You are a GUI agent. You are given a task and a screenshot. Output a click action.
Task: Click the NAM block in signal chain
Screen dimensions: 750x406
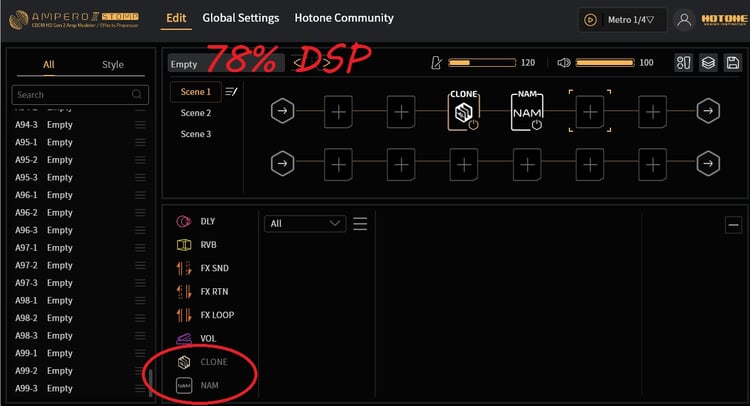point(526,111)
